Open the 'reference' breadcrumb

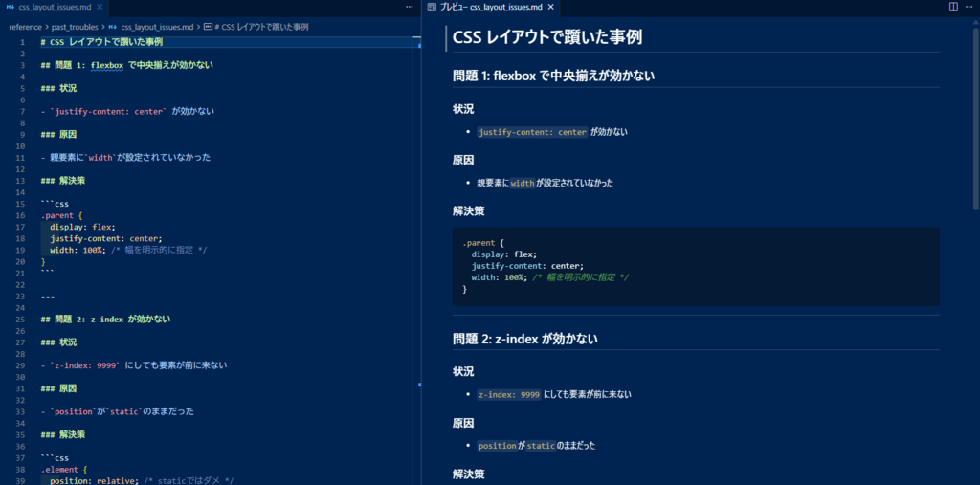[25, 27]
